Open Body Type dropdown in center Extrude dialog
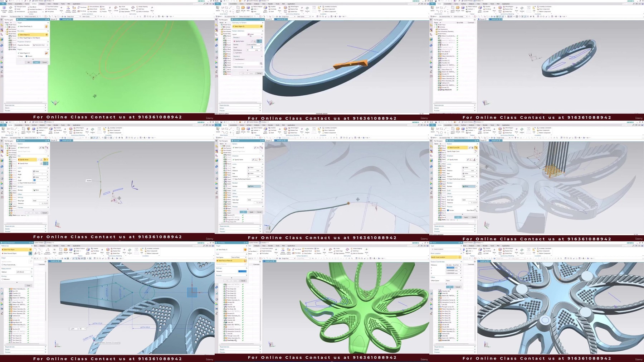 (255, 200)
